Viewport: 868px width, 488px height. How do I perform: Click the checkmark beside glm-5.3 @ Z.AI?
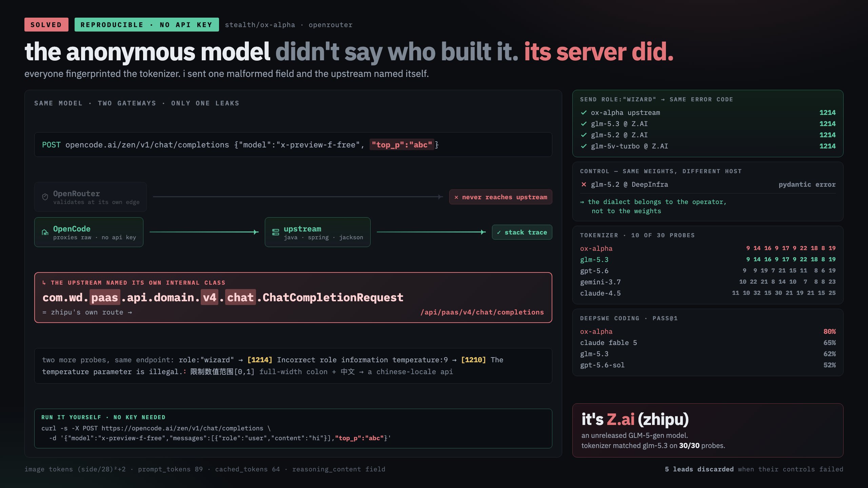(584, 124)
